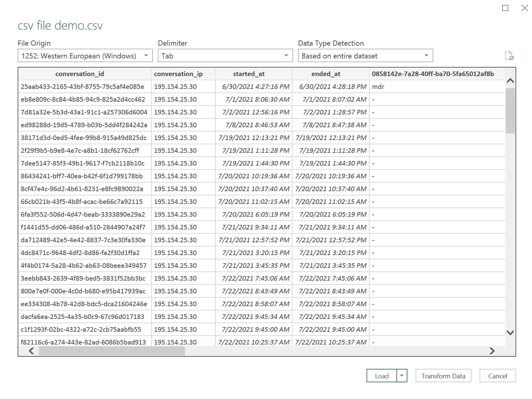Screen dimensions: 532x399
Task: Click cell eb8e809c-8c84-4b85-94c9-825a2d4cc462
Action: [85, 100]
